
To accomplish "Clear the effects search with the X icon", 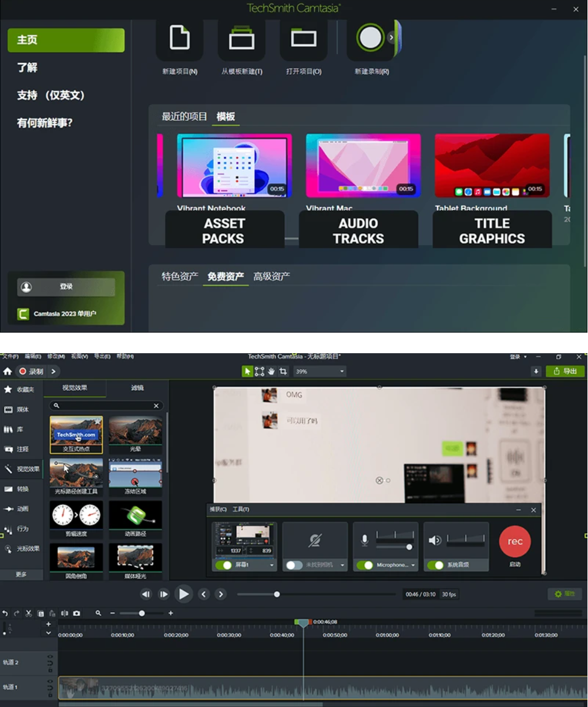I will 156,406.
